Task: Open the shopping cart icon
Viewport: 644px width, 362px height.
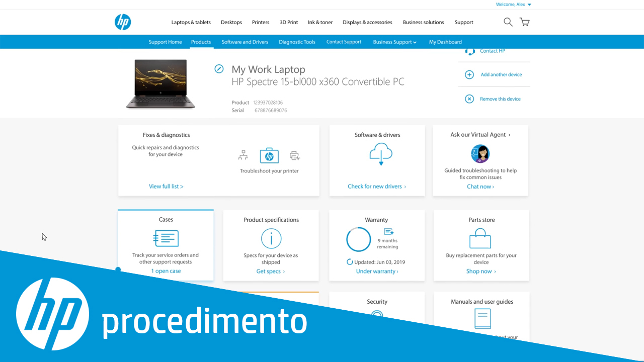Action: tap(524, 22)
